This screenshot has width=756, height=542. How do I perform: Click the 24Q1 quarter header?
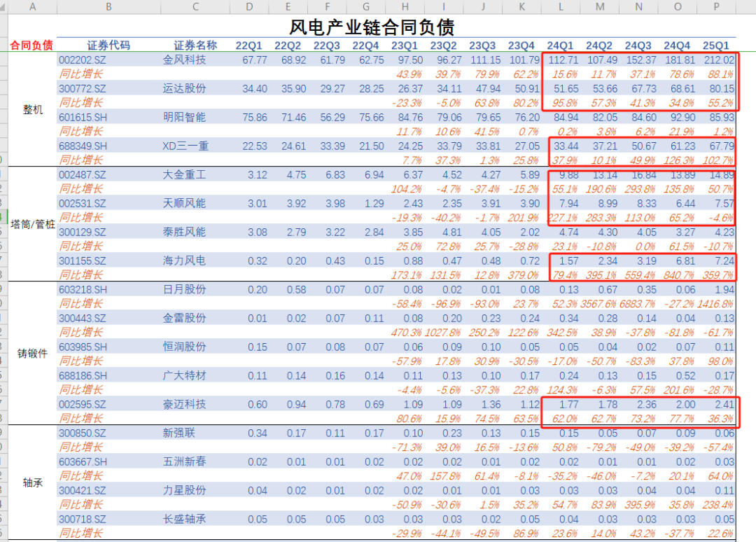[560, 46]
